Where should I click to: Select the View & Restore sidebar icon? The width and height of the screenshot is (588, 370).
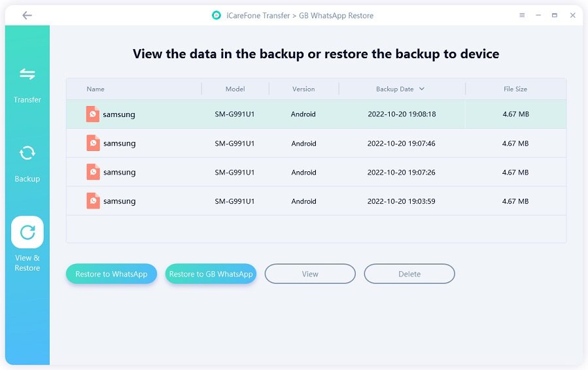(x=27, y=232)
